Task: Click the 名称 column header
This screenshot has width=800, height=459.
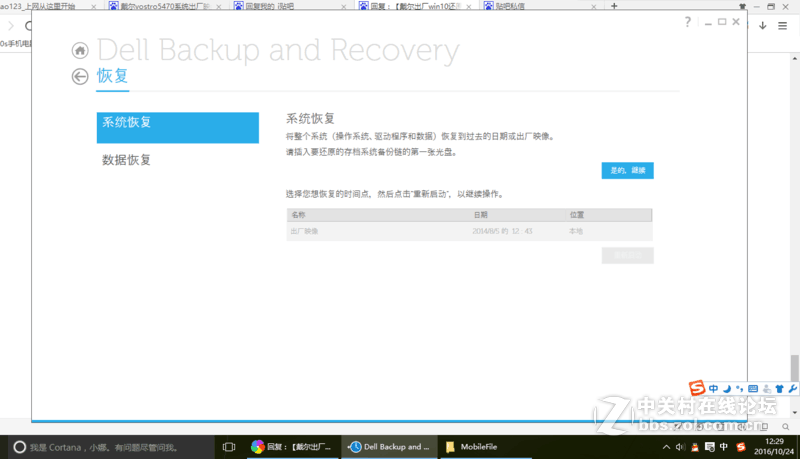Action: [x=298, y=215]
